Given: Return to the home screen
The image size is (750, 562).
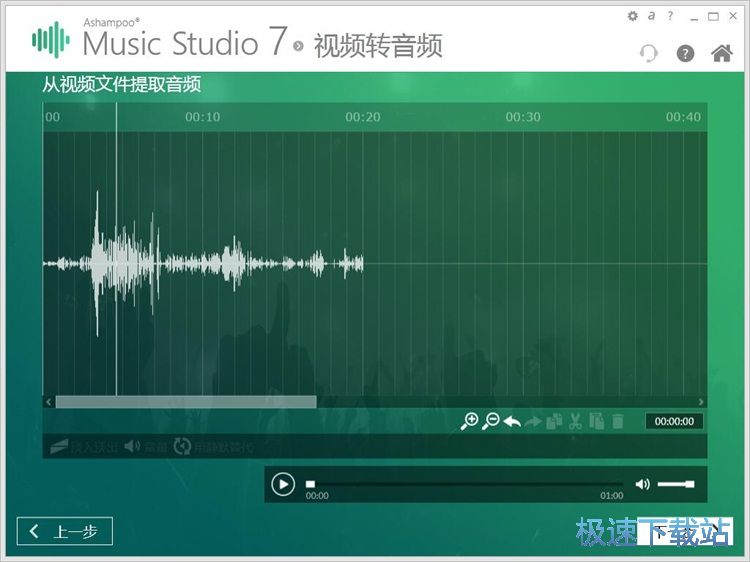Looking at the screenshot, I should coord(722,53).
